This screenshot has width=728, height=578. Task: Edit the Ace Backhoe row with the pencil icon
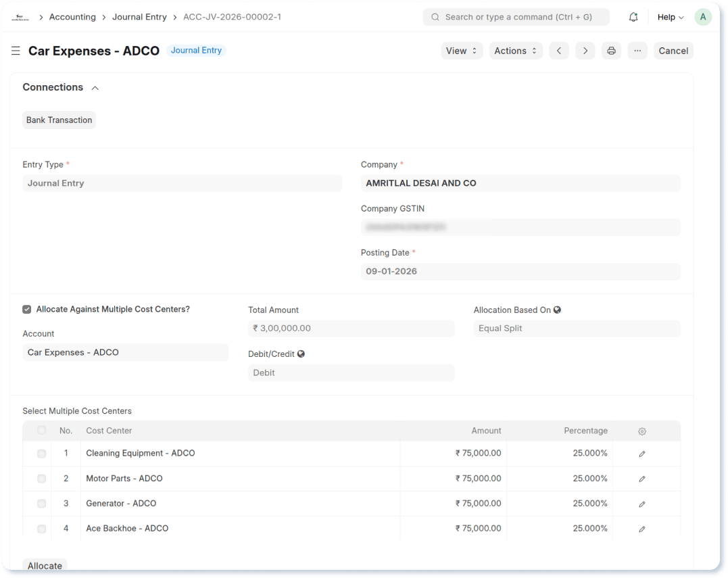[641, 529]
